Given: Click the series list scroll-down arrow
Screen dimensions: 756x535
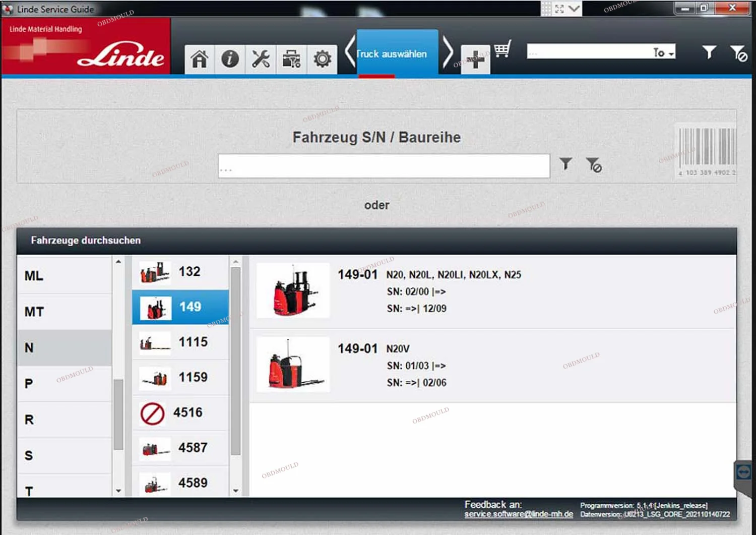Looking at the screenshot, I should [x=235, y=491].
